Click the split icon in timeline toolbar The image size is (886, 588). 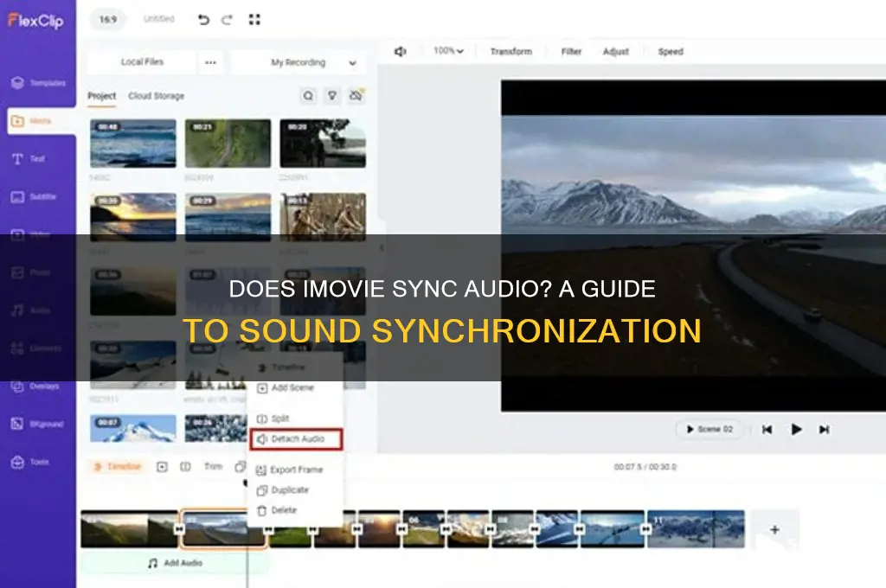(185, 467)
